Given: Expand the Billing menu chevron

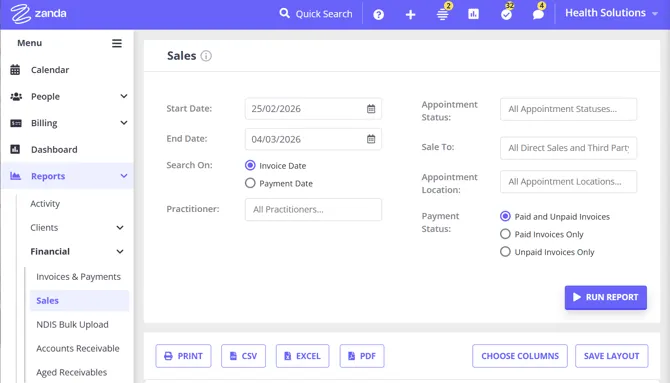Looking at the screenshot, I should click(123, 123).
